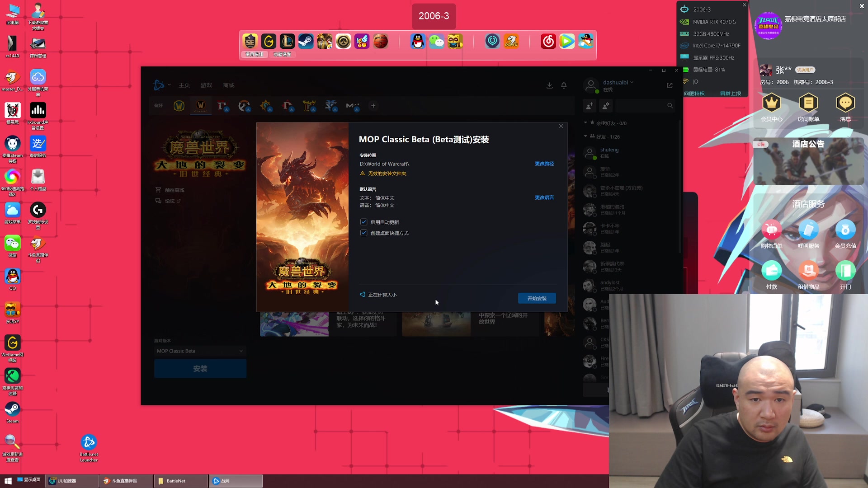This screenshot has height=488, width=868.
Task: Go to 游戏 in Battle.net navigation
Action: 206,85
